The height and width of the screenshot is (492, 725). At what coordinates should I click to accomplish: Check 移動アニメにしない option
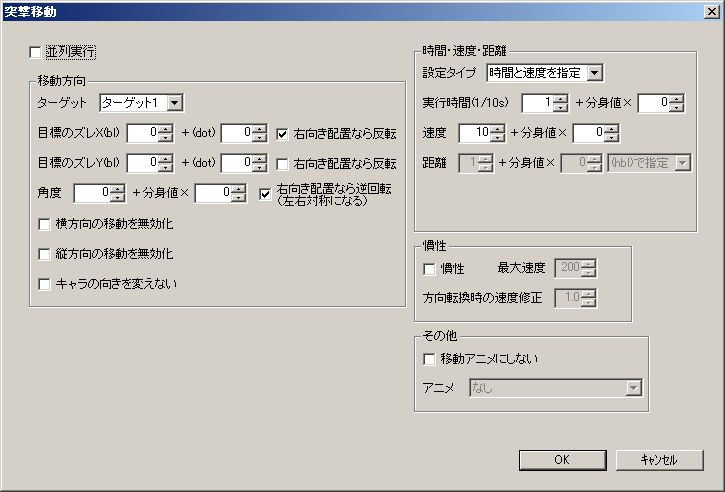[430, 359]
